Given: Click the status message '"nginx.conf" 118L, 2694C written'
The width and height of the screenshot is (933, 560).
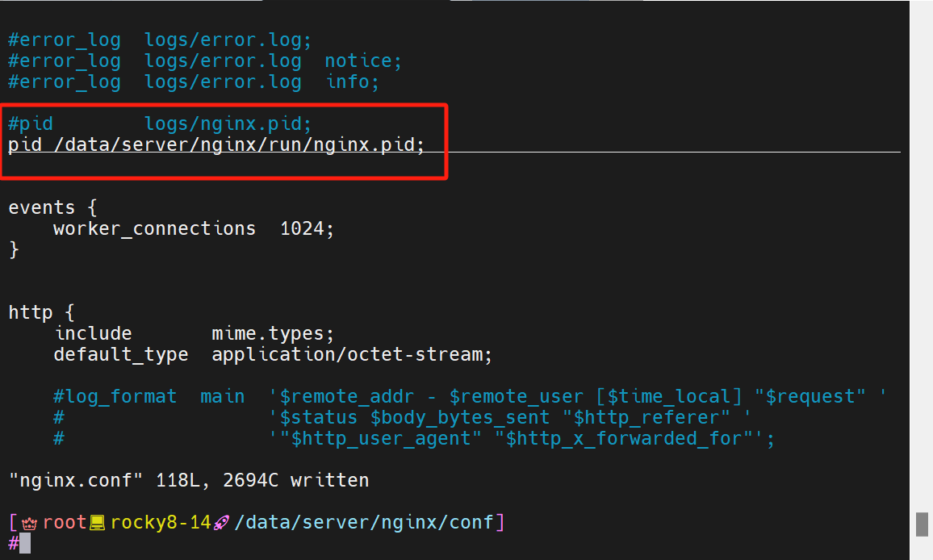Looking at the screenshot, I should (189, 480).
